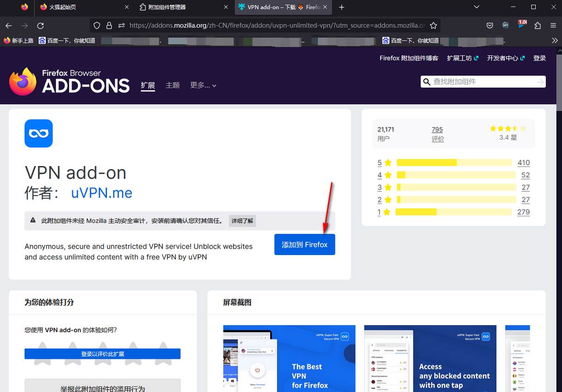Viewport: 562px width, 392px height.
Task: Click the 1-star rating bar
Action: tap(454, 212)
